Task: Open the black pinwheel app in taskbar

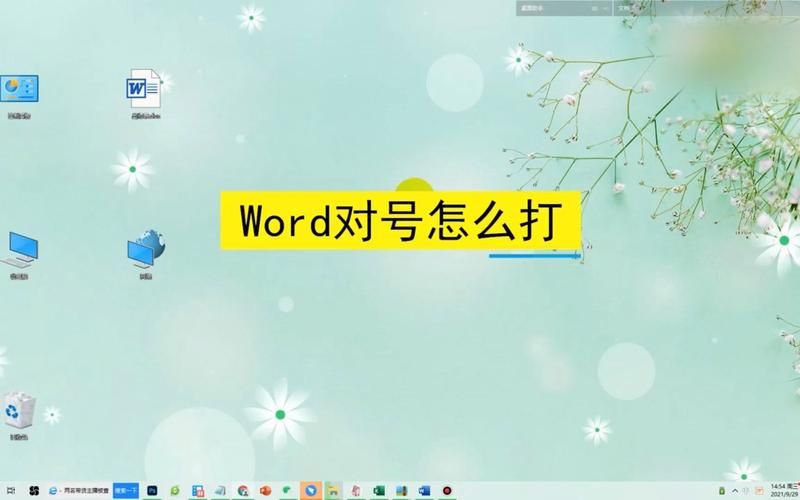Action: (x=34, y=491)
